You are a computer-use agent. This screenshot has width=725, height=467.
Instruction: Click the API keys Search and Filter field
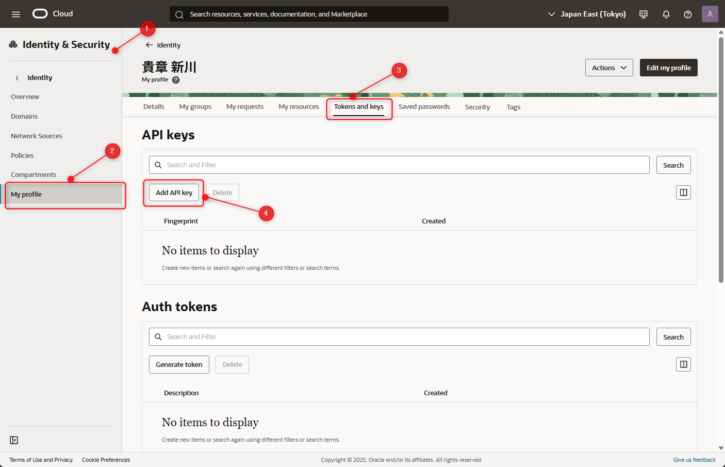(400, 165)
